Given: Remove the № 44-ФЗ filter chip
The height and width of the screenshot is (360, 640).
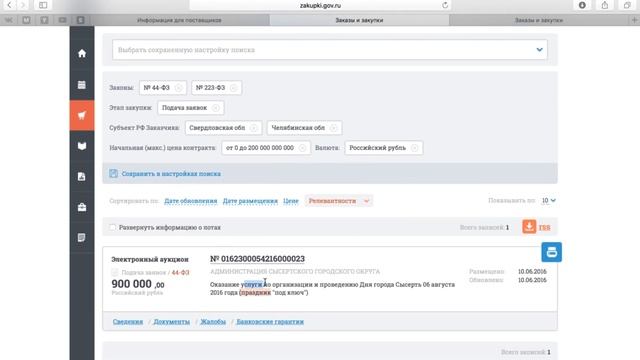Looking at the screenshot, I should 178,88.
